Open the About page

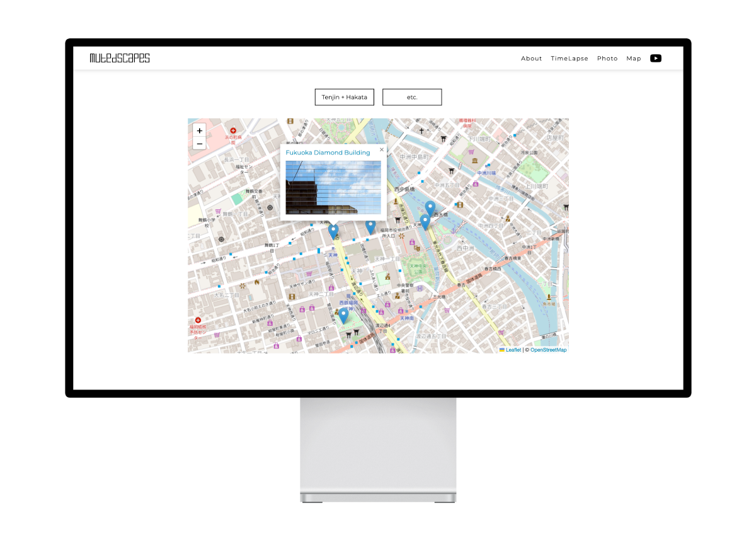531,59
